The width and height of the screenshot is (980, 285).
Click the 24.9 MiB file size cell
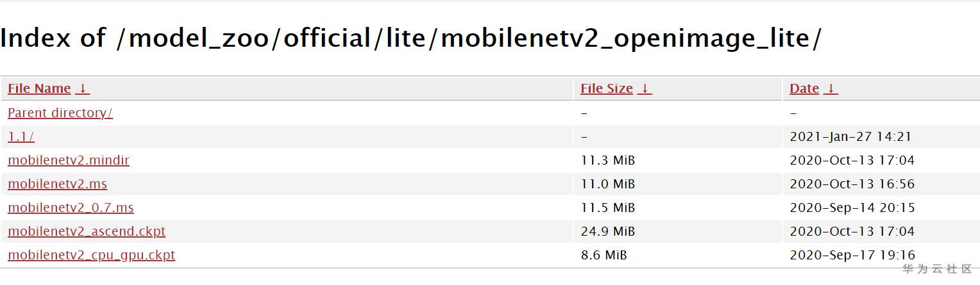607,231
